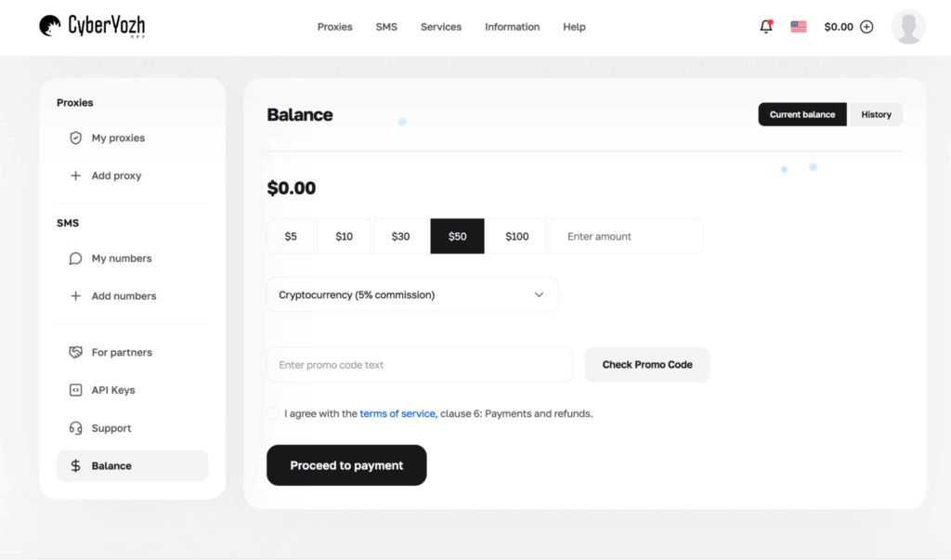Screen dimensions: 951x560
Task: Choose the $5 deposit amount option
Action: click(291, 236)
